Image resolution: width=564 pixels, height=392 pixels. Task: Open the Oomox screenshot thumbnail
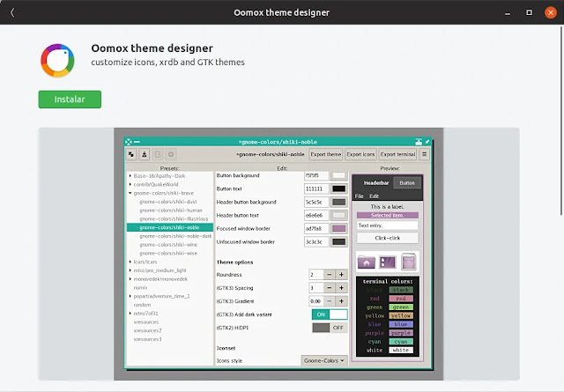click(x=278, y=254)
